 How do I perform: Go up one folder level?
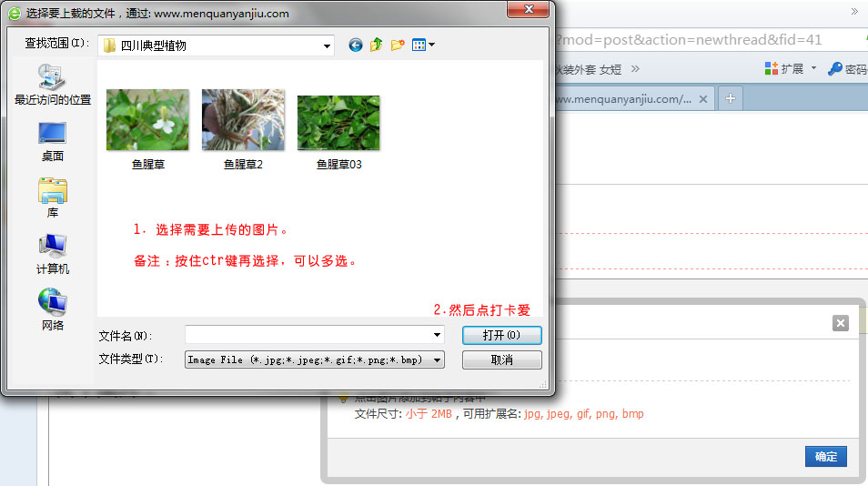tap(377, 45)
